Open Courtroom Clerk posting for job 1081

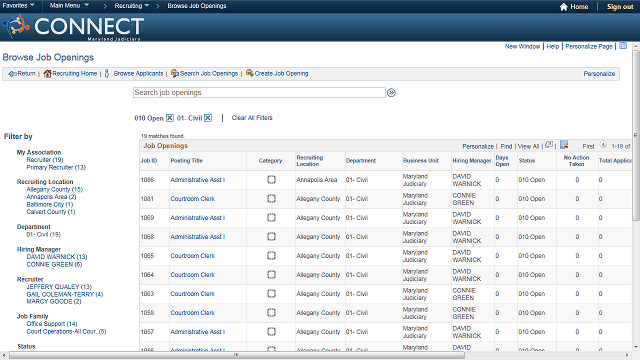point(192,199)
